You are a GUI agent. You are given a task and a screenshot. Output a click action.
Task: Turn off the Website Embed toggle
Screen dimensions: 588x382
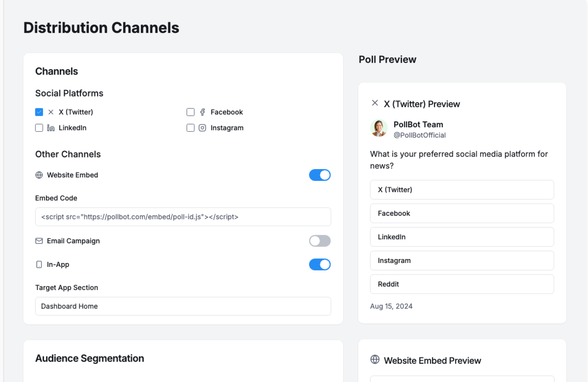(x=320, y=175)
